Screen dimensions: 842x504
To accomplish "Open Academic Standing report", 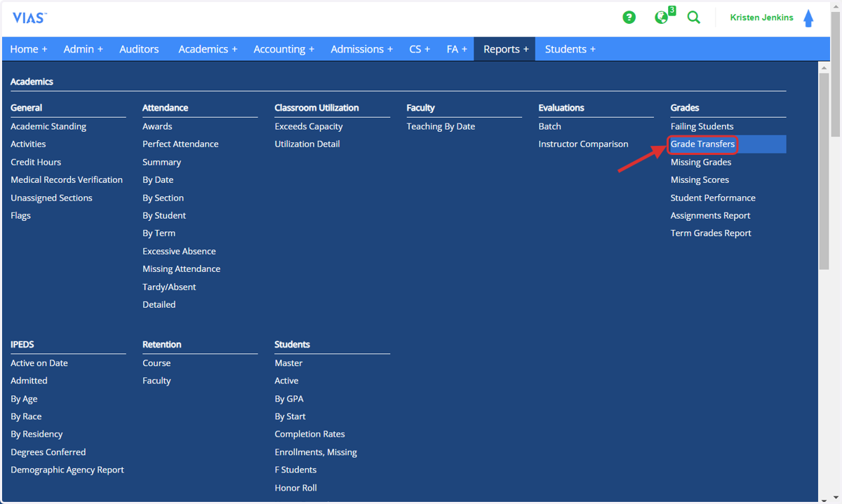I will [48, 126].
